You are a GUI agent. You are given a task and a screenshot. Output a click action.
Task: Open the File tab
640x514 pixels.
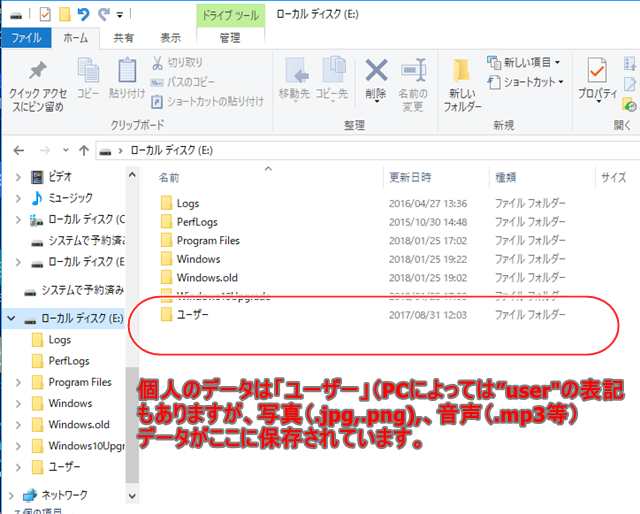click(x=27, y=38)
